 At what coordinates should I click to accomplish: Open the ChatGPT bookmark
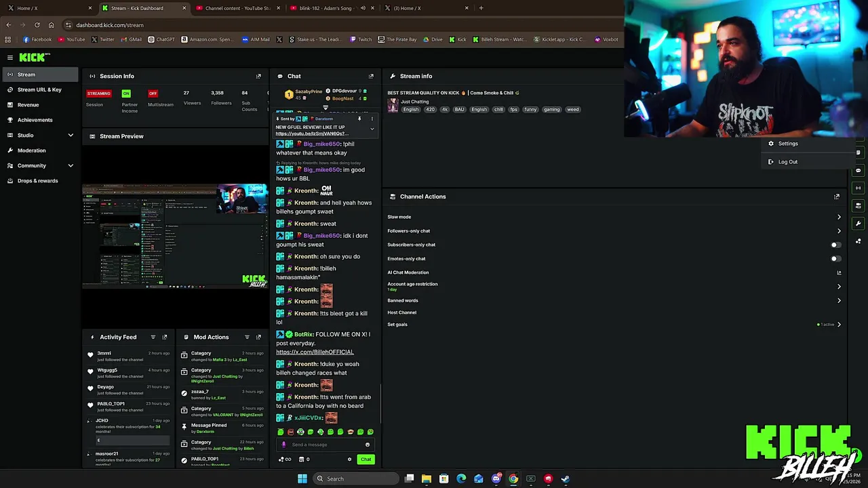coord(161,39)
